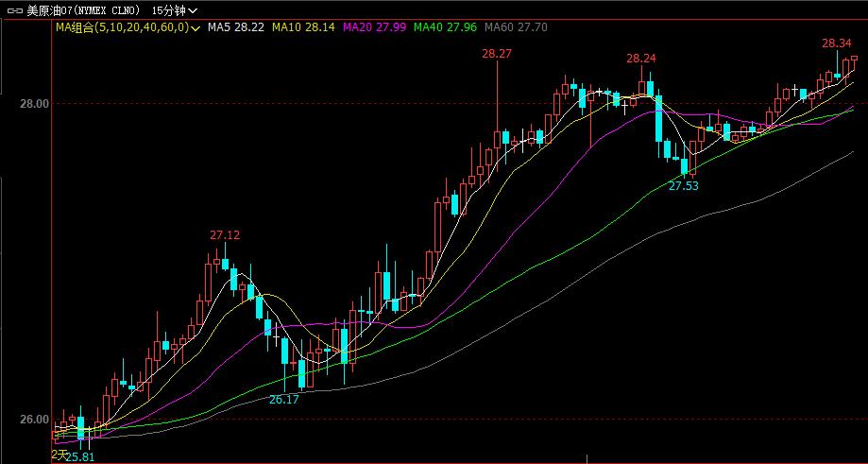868x464 pixels.
Task: Click the 25.81 lowest price label
Action: pos(79,456)
